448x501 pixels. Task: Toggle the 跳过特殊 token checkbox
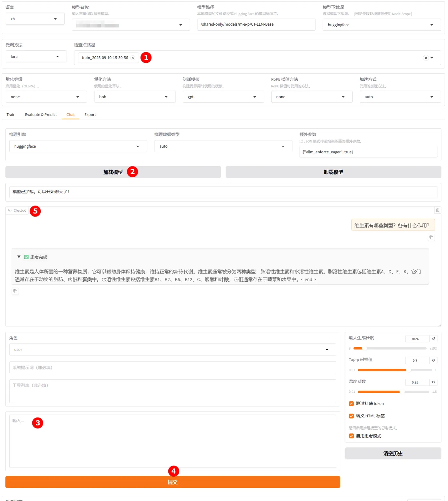click(351, 404)
